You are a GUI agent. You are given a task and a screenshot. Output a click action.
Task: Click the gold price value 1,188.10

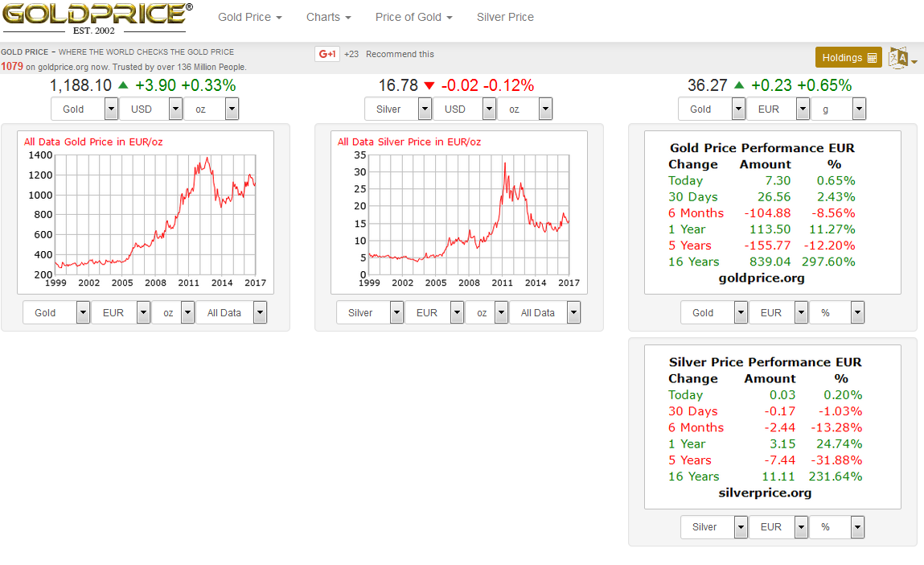point(80,85)
